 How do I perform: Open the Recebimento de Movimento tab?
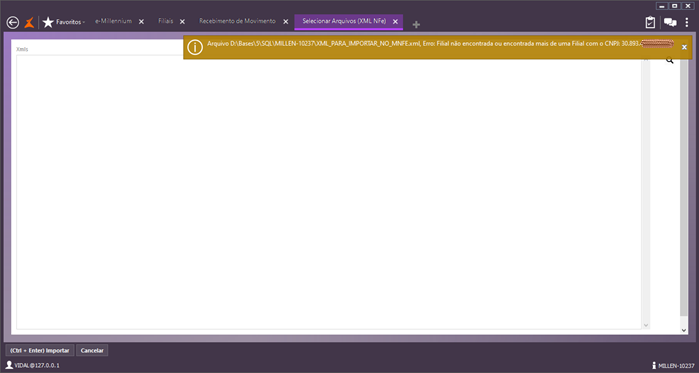coord(237,21)
